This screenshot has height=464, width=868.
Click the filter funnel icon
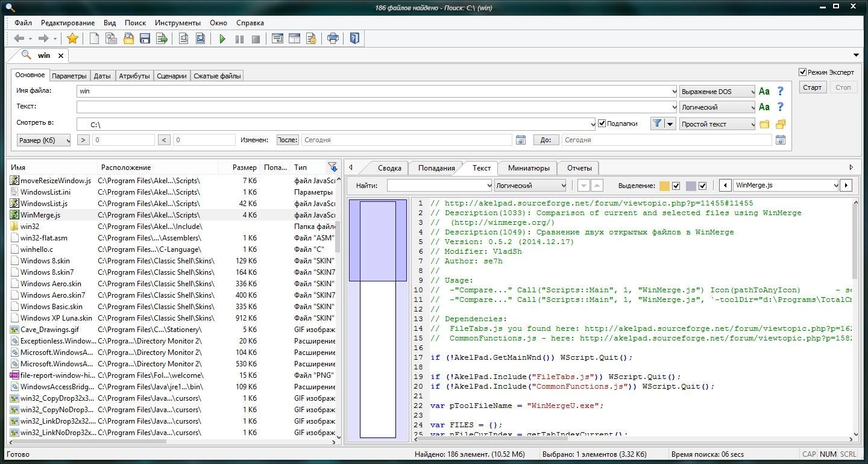(657, 124)
